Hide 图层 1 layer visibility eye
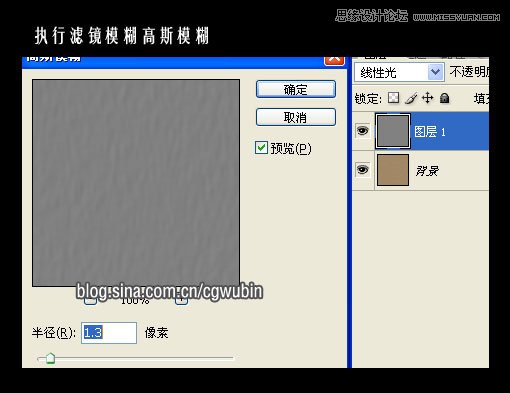Image resolution: width=510 pixels, height=393 pixels. click(363, 130)
